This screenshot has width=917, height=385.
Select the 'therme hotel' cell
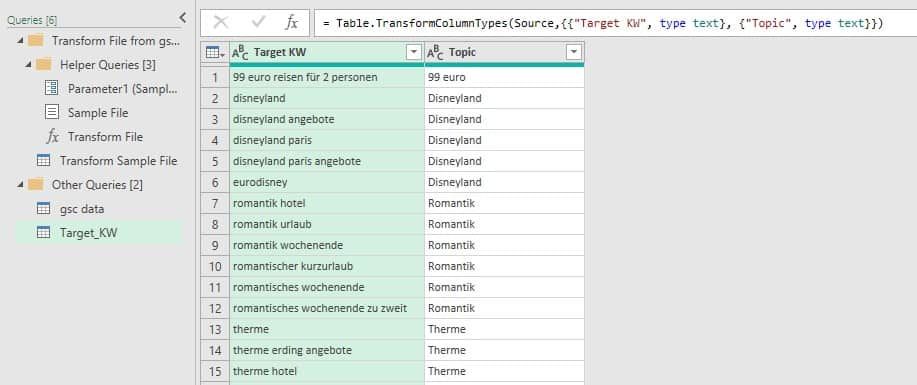327,371
